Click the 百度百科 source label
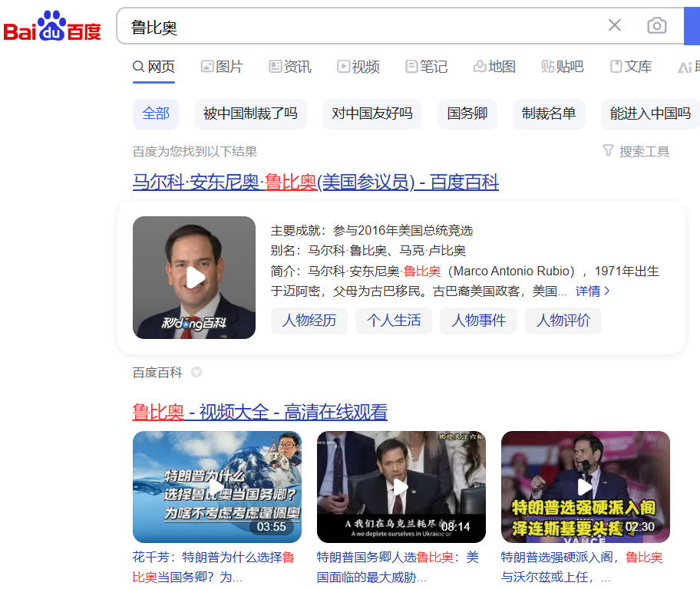This screenshot has height=589, width=700. tap(157, 373)
